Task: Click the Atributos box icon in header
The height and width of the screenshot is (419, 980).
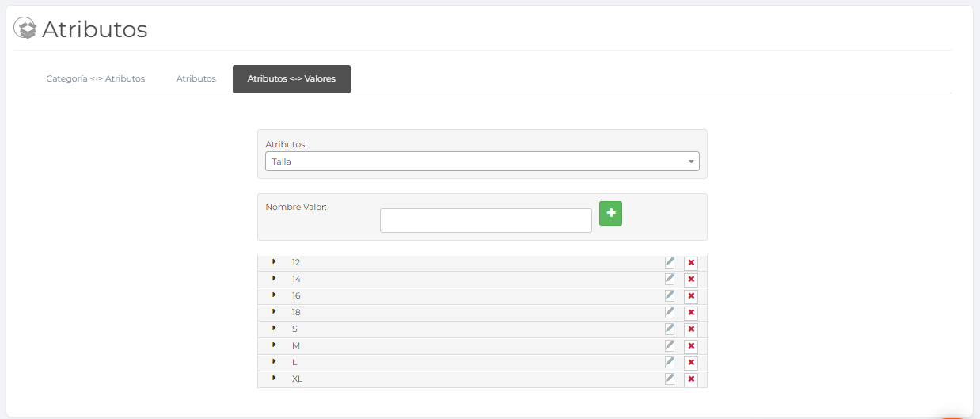Action: (25, 29)
